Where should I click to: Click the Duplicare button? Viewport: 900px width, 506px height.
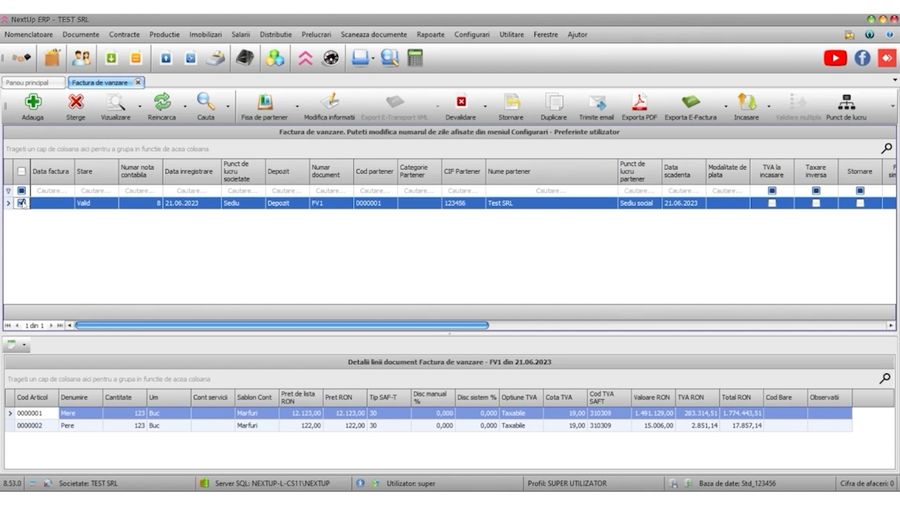[x=553, y=102]
